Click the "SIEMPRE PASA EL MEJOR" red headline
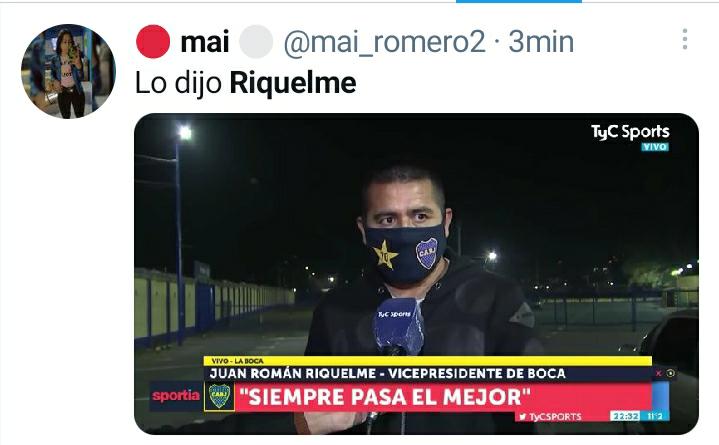 [x=385, y=397]
